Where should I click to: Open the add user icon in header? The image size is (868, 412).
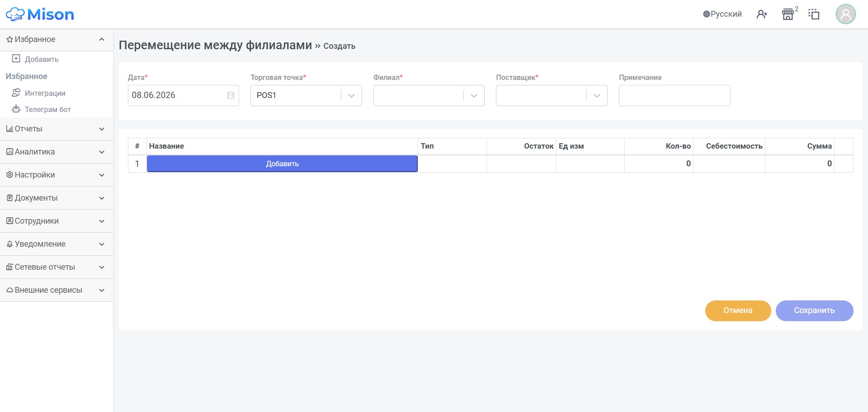point(762,14)
